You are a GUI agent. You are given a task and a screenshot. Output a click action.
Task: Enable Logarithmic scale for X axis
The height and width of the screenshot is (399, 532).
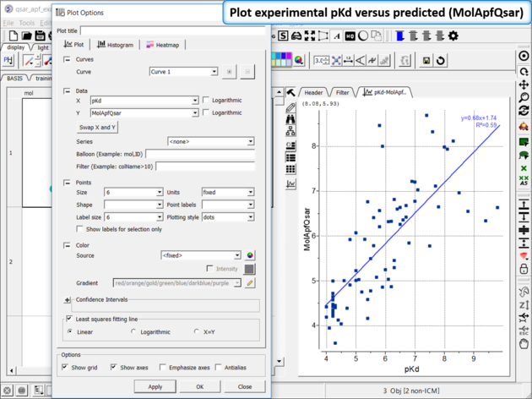[x=206, y=100]
